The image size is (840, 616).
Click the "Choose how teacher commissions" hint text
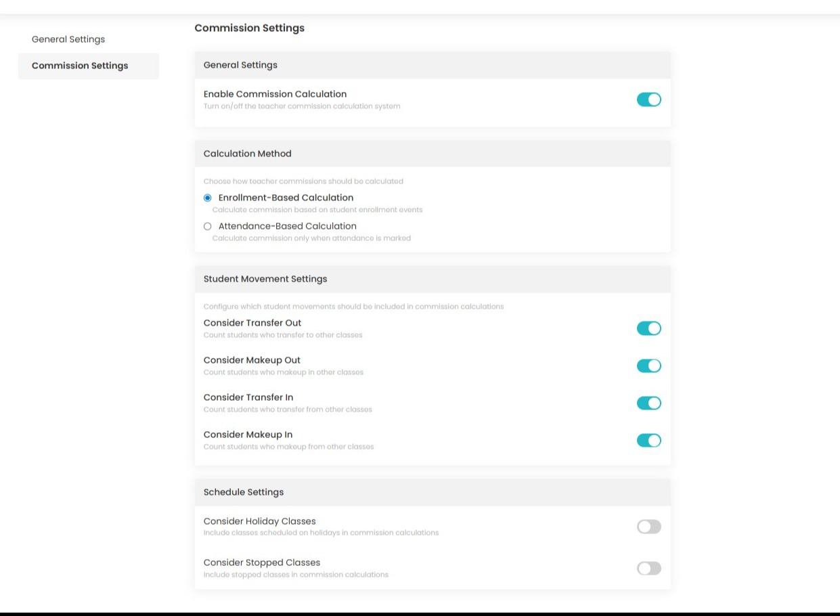[x=303, y=181]
